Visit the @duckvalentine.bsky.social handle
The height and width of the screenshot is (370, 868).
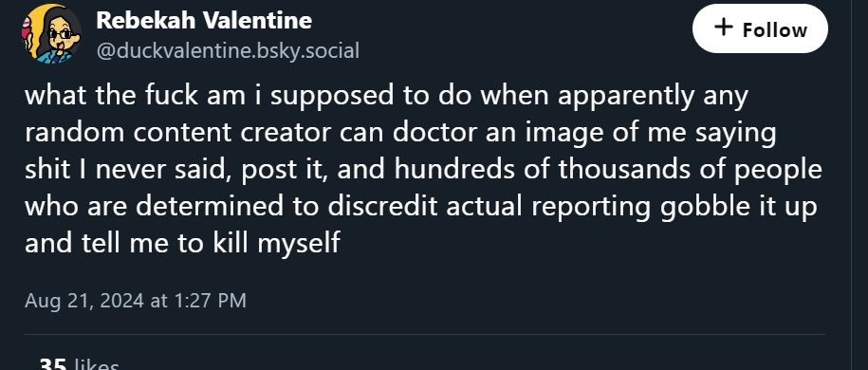pyautogui.click(x=228, y=51)
